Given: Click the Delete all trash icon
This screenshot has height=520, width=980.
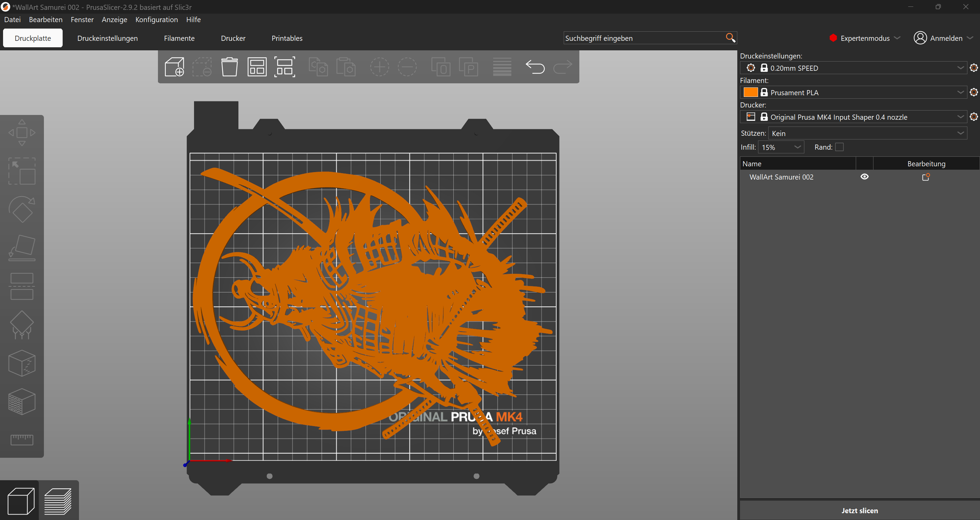Looking at the screenshot, I should coord(229,67).
